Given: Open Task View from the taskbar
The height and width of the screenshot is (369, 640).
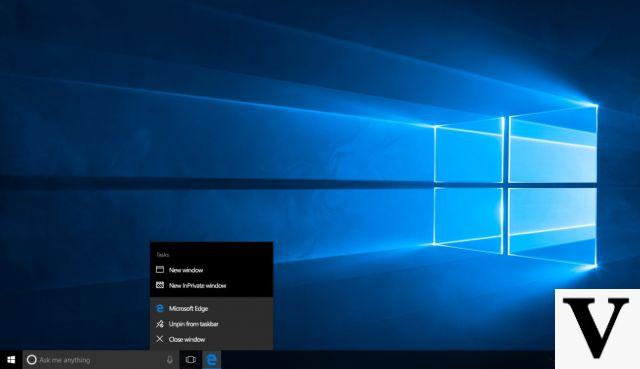Looking at the screenshot, I should click(x=190, y=360).
